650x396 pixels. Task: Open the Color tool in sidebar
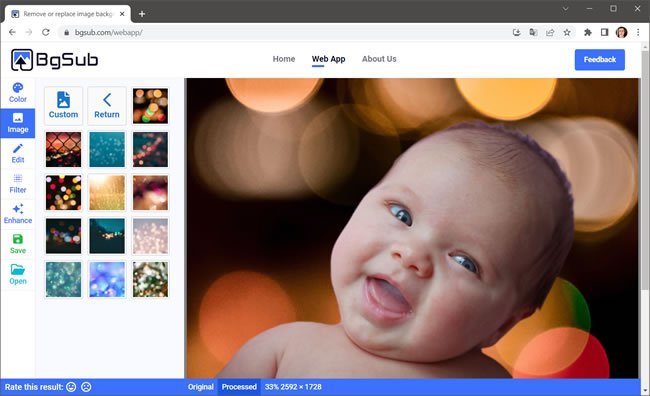click(x=18, y=92)
